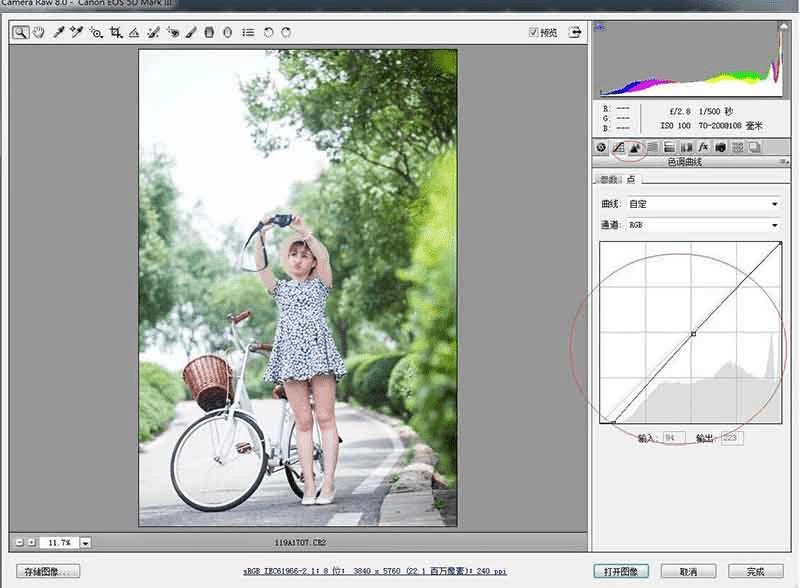
Task: Select the Zoom tool in toolbar
Action: tap(20, 32)
